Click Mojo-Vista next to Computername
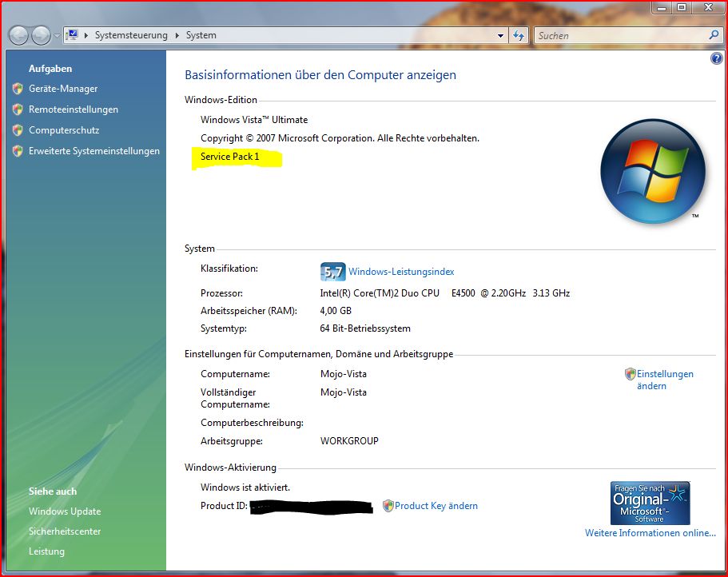The width and height of the screenshot is (728, 577). pos(344,374)
